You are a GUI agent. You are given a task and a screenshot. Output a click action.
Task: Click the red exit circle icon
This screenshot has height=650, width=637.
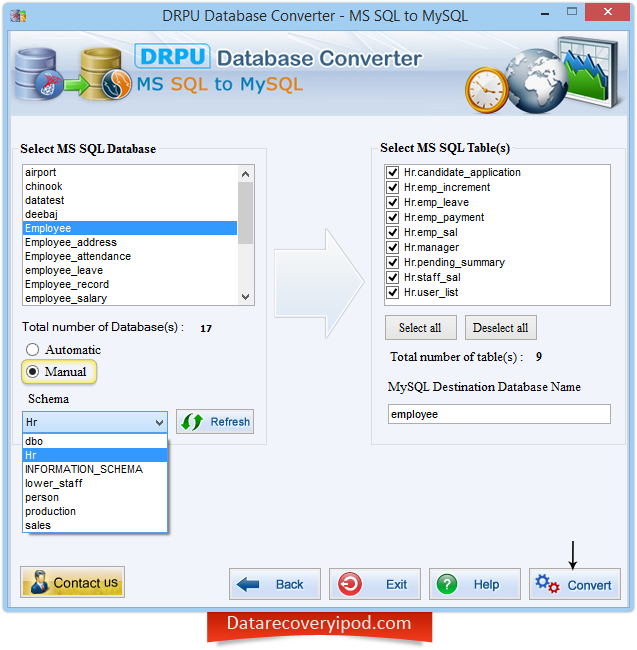pos(350,585)
